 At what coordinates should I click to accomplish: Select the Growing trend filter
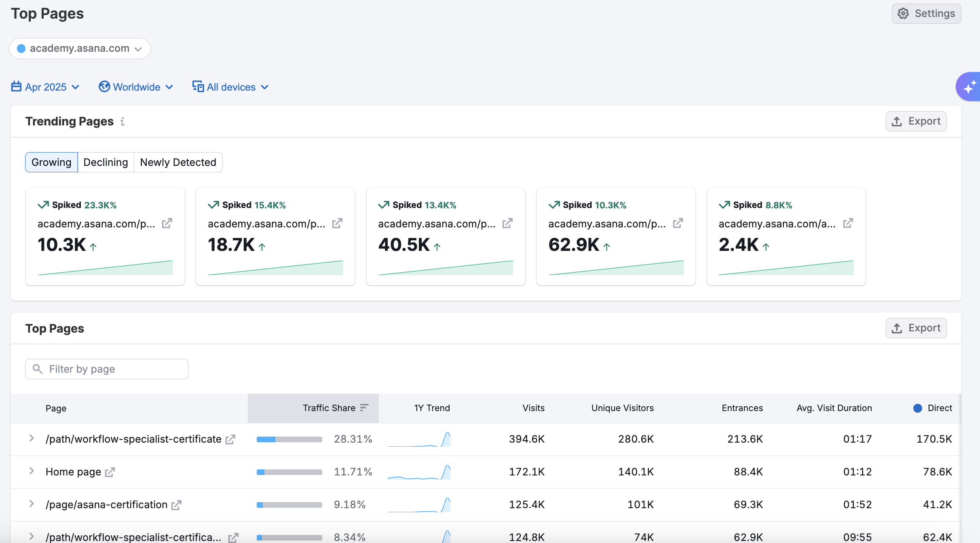pos(51,162)
